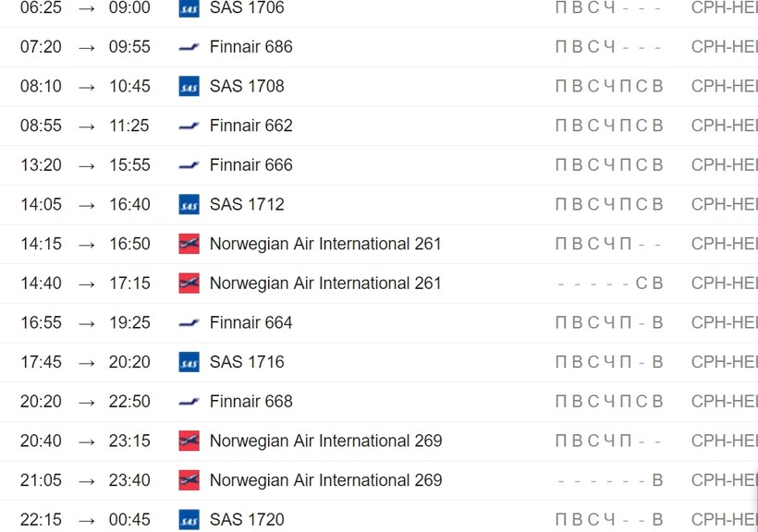This screenshot has width=758, height=532.
Task: Click the Finnair logo next to Finnair 686
Action: pos(189,47)
